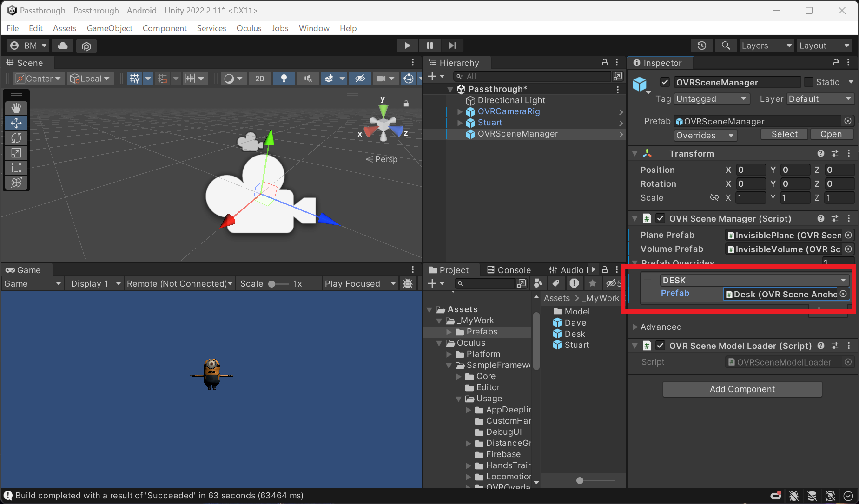Toggle audio muting in the Scene view

tap(308, 78)
